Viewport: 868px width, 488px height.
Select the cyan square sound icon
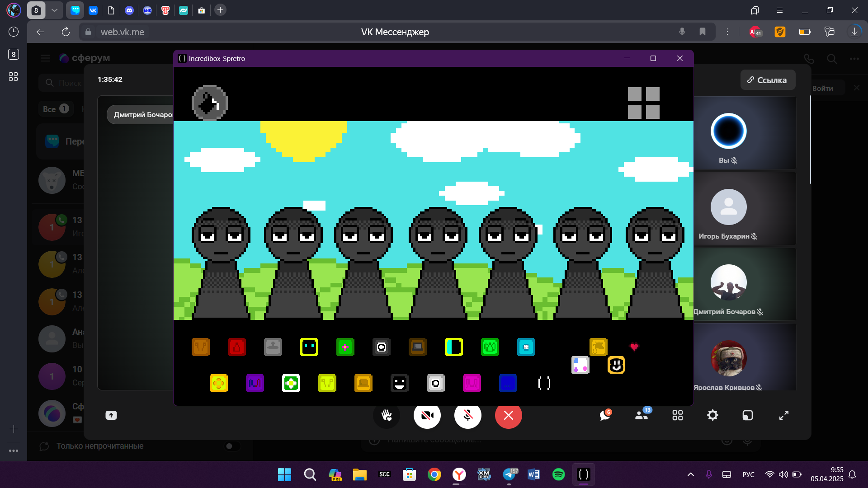(526, 347)
